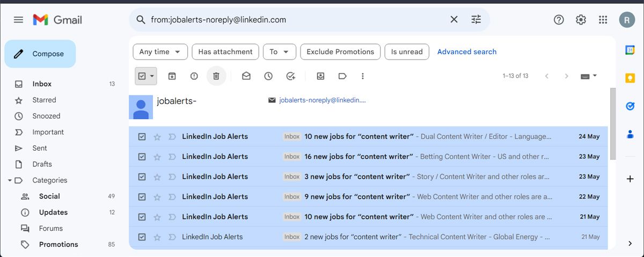Go to the Promotions category
The image size is (644, 257).
coord(58,245)
